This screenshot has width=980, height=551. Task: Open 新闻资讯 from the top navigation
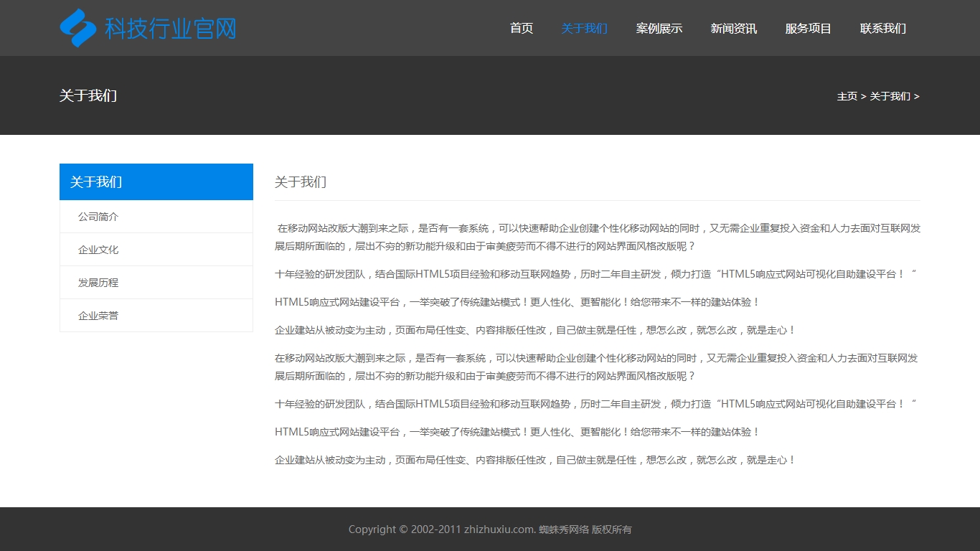coord(733,29)
